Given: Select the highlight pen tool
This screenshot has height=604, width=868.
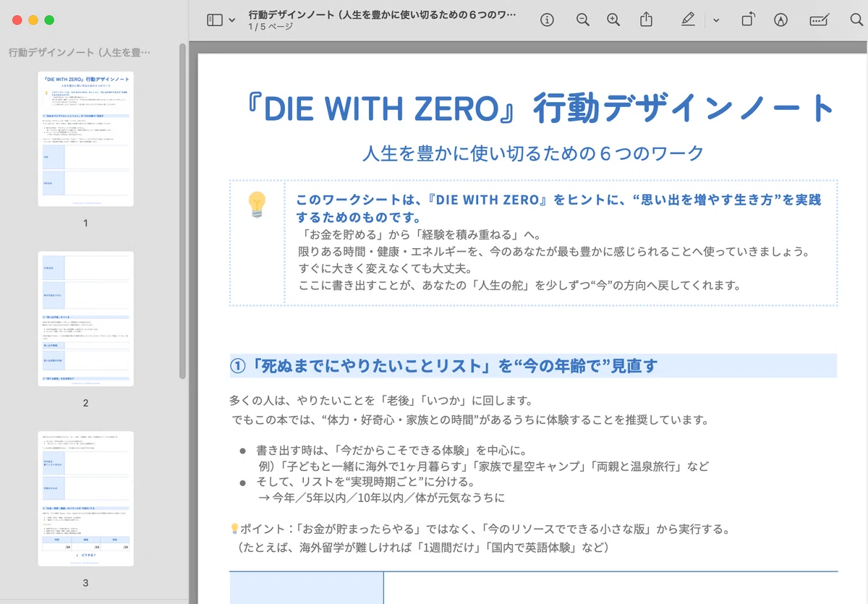Looking at the screenshot, I should (x=688, y=20).
